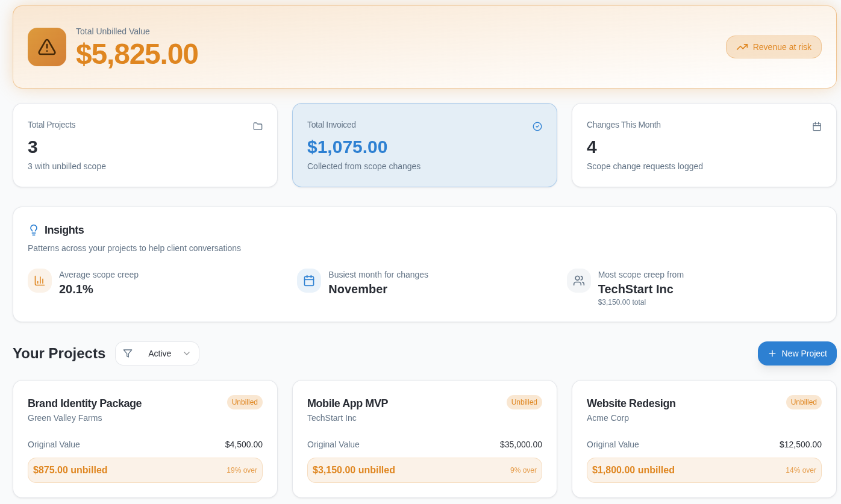Click the calendar icon beside Busiest month insight
841x504 pixels.
(309, 281)
